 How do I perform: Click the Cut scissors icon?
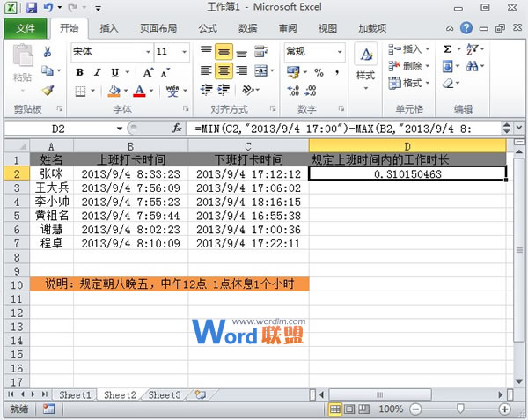[x=48, y=53]
